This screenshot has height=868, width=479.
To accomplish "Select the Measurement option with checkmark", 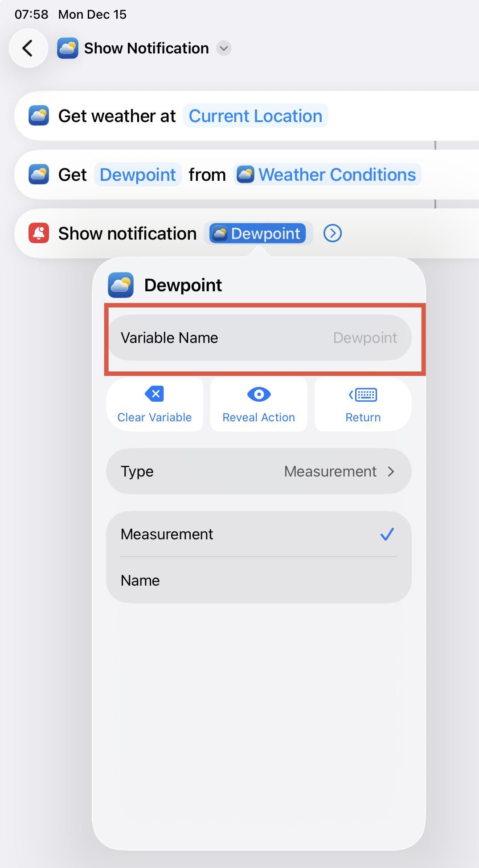I will (259, 534).
